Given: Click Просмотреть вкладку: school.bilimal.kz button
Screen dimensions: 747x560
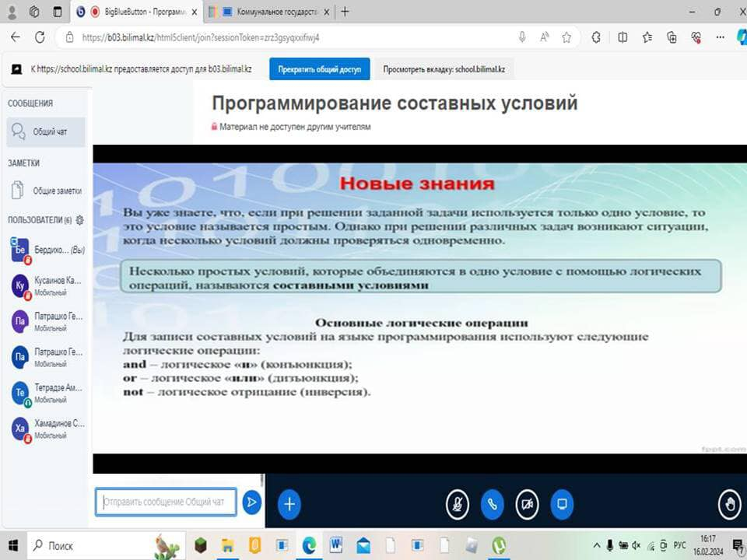Looking at the screenshot, I should coord(444,69).
